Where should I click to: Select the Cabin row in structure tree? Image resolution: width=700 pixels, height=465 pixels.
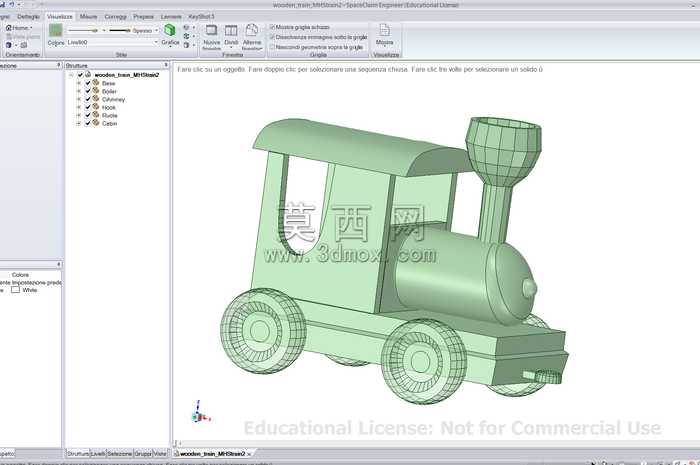click(x=109, y=123)
